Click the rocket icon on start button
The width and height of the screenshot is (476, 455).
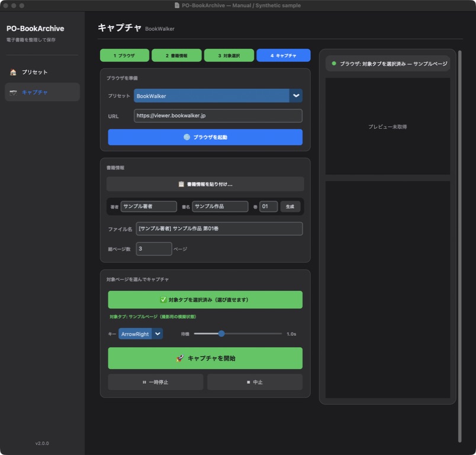point(180,358)
